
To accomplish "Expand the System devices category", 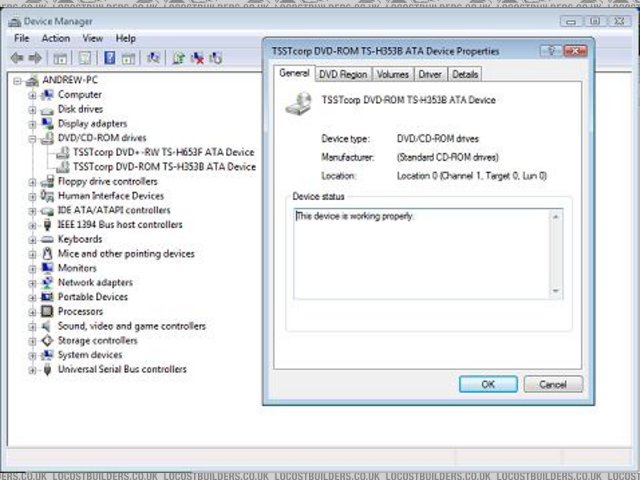I will 32,356.
